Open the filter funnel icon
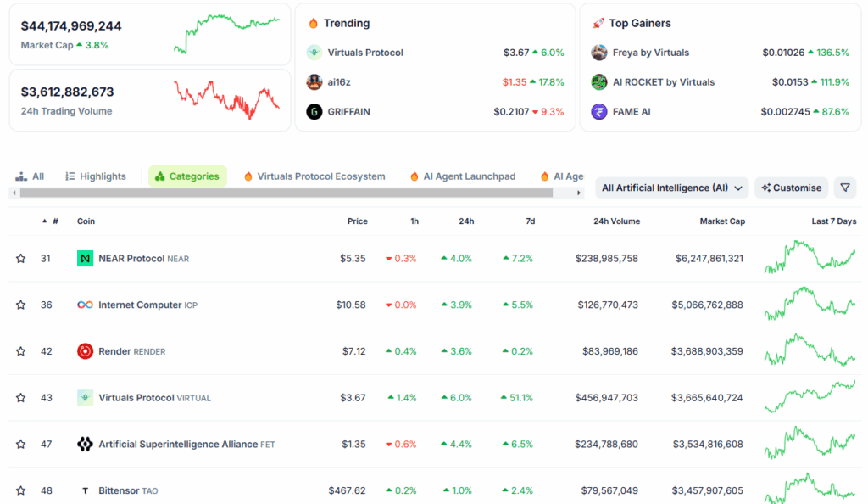Image resolution: width=868 pixels, height=504 pixels. point(845,188)
